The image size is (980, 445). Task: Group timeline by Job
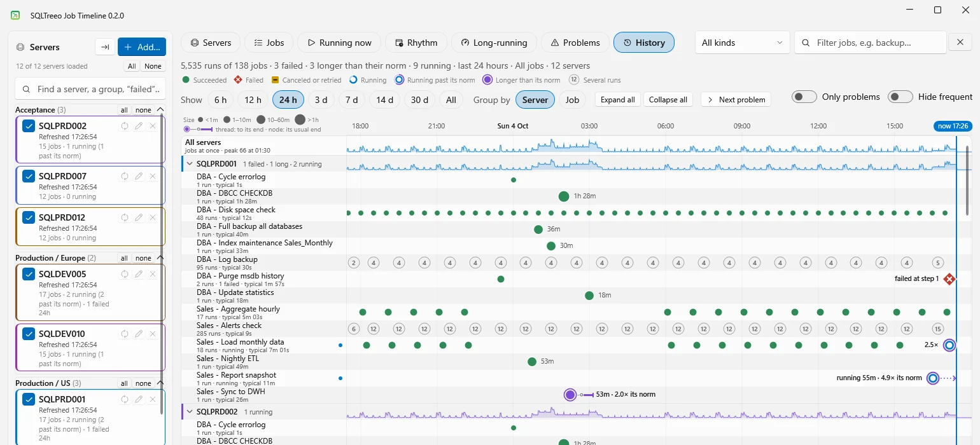pyautogui.click(x=572, y=100)
